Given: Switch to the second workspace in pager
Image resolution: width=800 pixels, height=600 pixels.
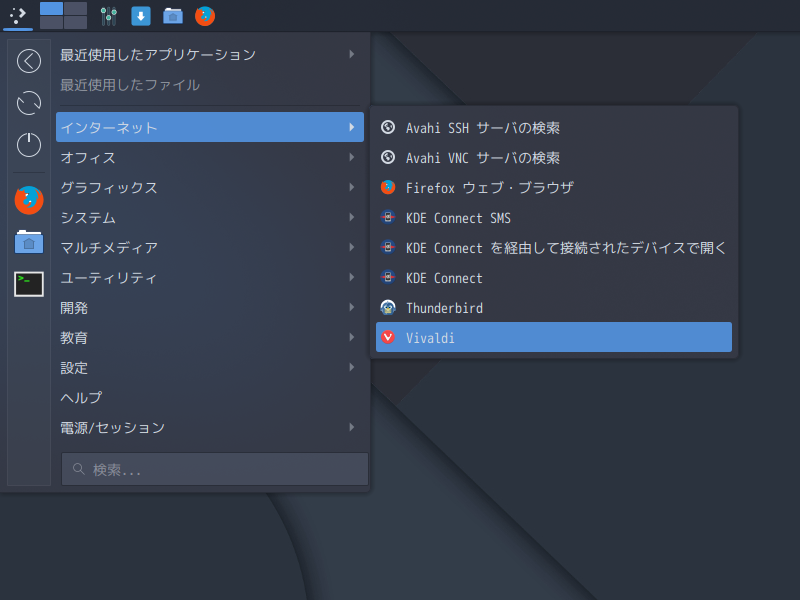Looking at the screenshot, I should coord(76,9).
